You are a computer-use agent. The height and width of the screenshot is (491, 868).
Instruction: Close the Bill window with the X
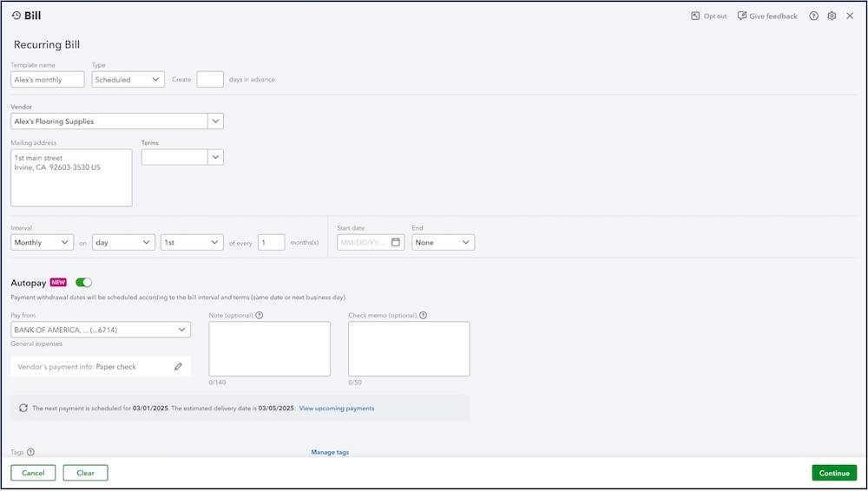pyautogui.click(x=850, y=16)
